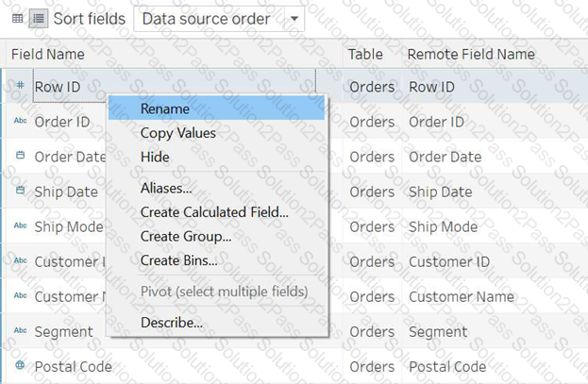Click Create Bins... in context menu
The width and height of the screenshot is (588, 384).
pos(178,259)
